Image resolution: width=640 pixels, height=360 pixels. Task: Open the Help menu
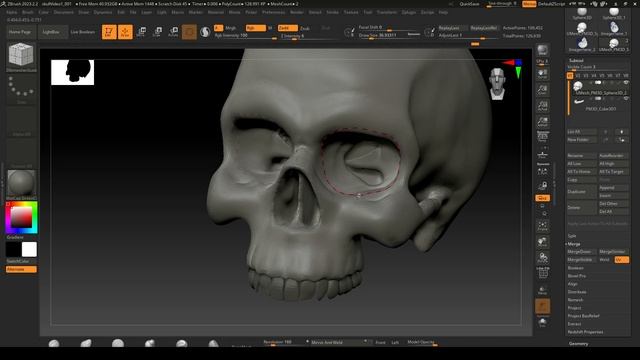tap(443, 13)
